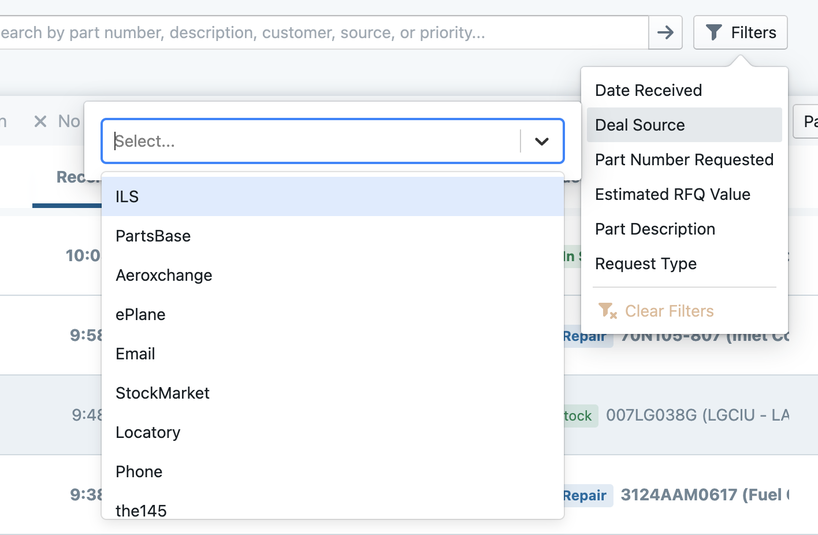This screenshot has height=535, width=818.
Task: Select Part Number Requested filter
Action: [x=684, y=160]
